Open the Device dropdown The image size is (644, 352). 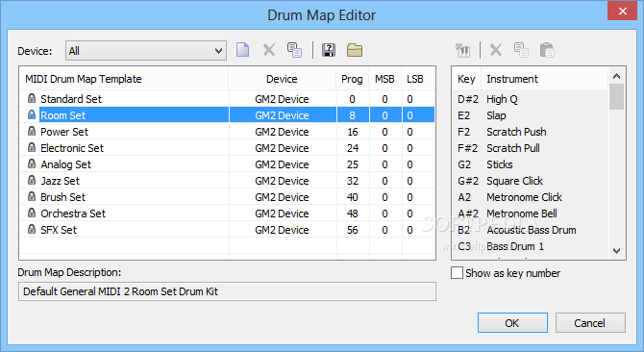pyautogui.click(x=146, y=51)
